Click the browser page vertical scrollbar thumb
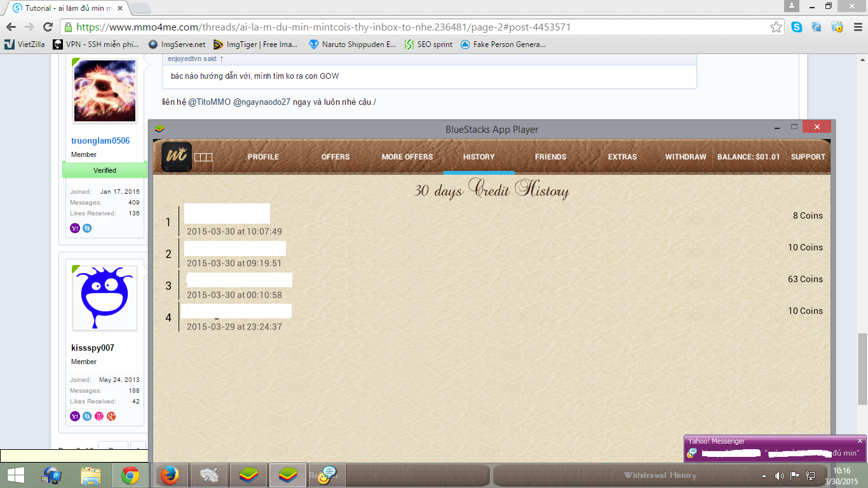Screen dimensions: 868x488 (x=862, y=369)
